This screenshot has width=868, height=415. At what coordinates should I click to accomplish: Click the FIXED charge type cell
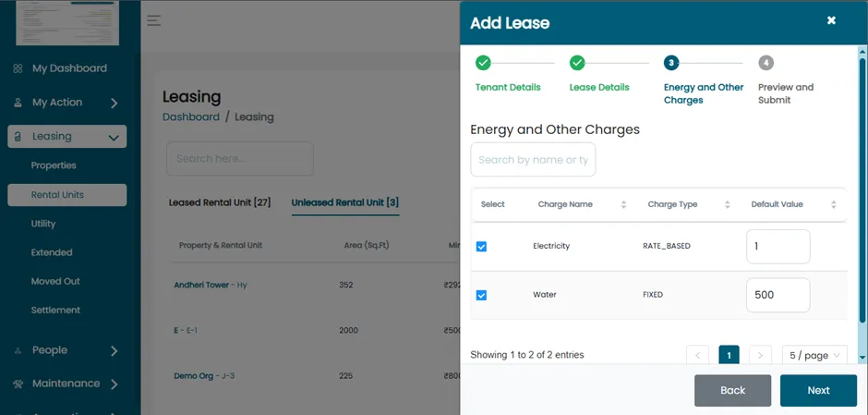[653, 295]
